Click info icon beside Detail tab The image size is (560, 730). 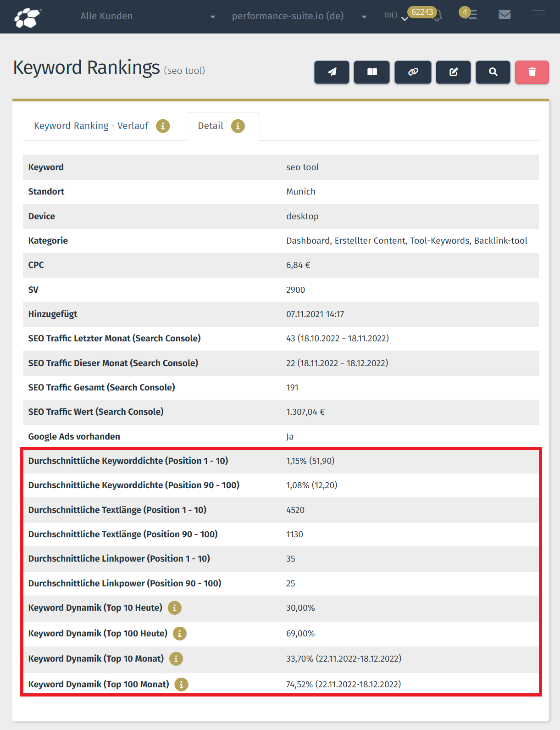[238, 126]
